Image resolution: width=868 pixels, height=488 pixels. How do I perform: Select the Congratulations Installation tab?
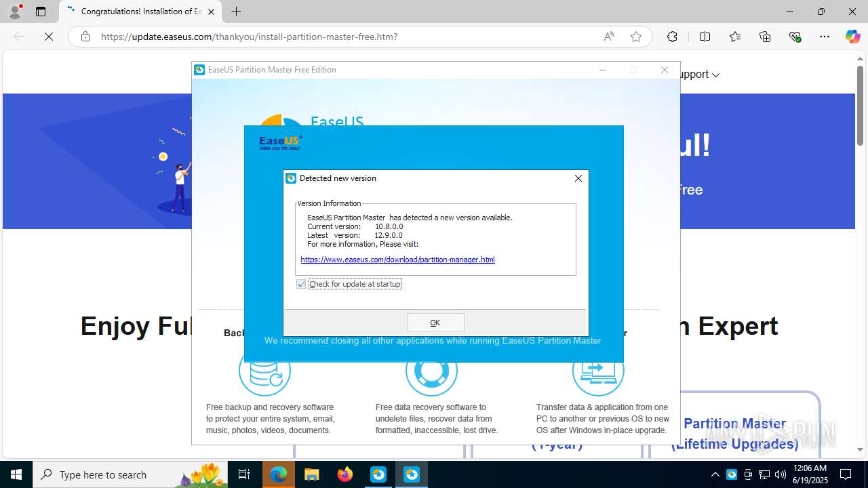(140, 12)
